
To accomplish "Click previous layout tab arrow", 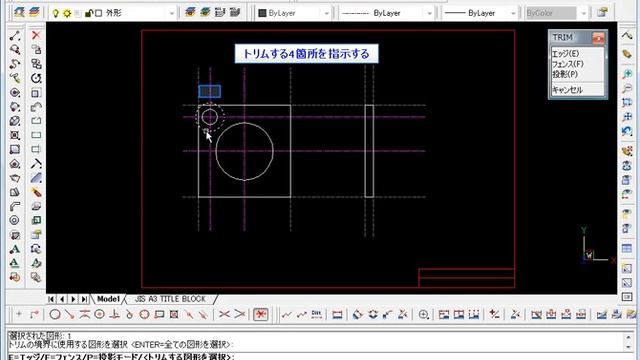I will [x=62, y=299].
